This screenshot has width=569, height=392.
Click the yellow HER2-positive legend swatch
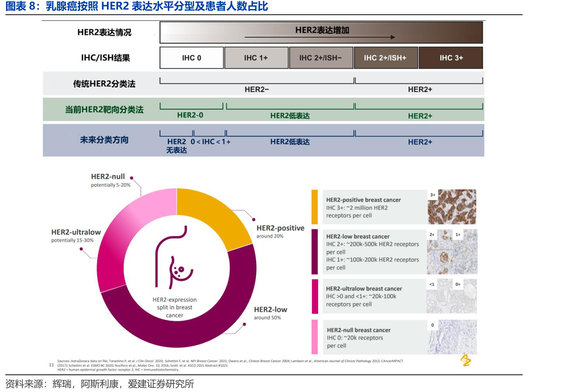click(x=314, y=207)
